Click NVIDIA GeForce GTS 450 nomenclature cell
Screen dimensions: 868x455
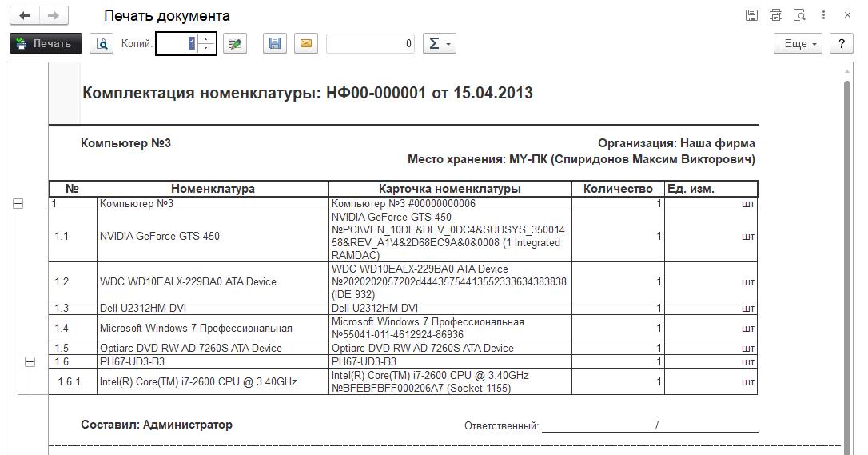click(x=213, y=237)
